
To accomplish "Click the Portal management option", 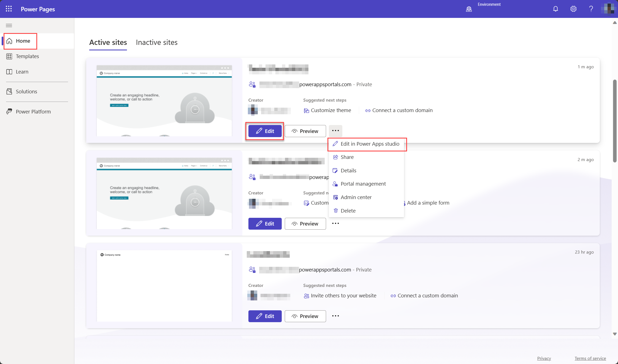I will [363, 183].
